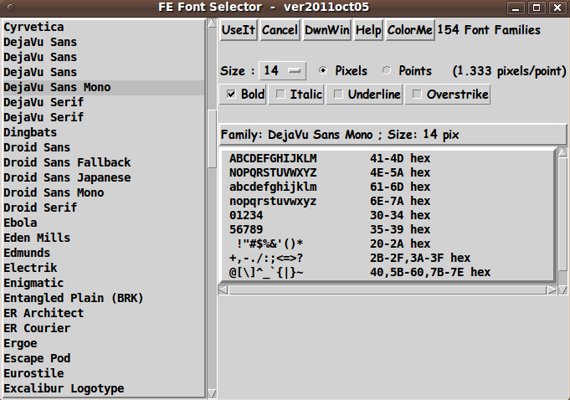Select the Eden Mills font

tap(103, 238)
